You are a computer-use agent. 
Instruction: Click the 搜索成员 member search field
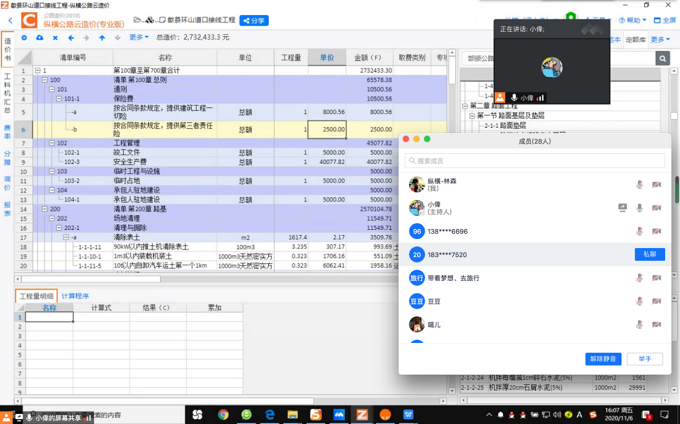(x=535, y=161)
